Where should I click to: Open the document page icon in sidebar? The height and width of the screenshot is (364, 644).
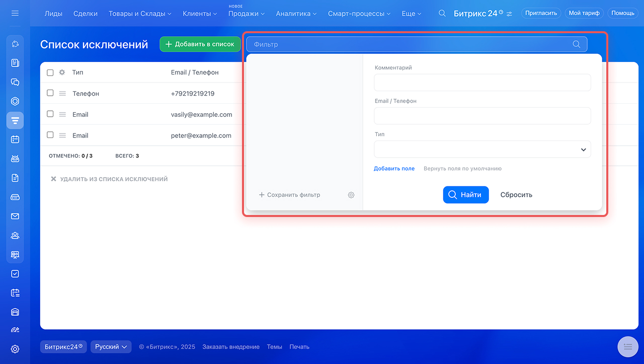click(15, 178)
